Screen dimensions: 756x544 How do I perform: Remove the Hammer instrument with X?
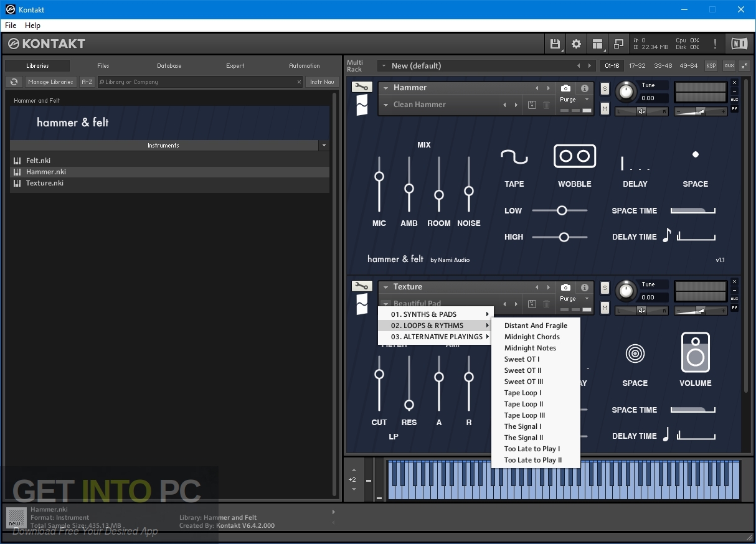734,83
